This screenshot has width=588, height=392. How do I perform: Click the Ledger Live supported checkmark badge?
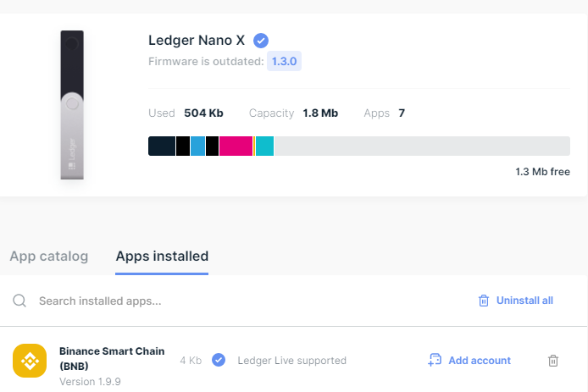click(x=219, y=360)
